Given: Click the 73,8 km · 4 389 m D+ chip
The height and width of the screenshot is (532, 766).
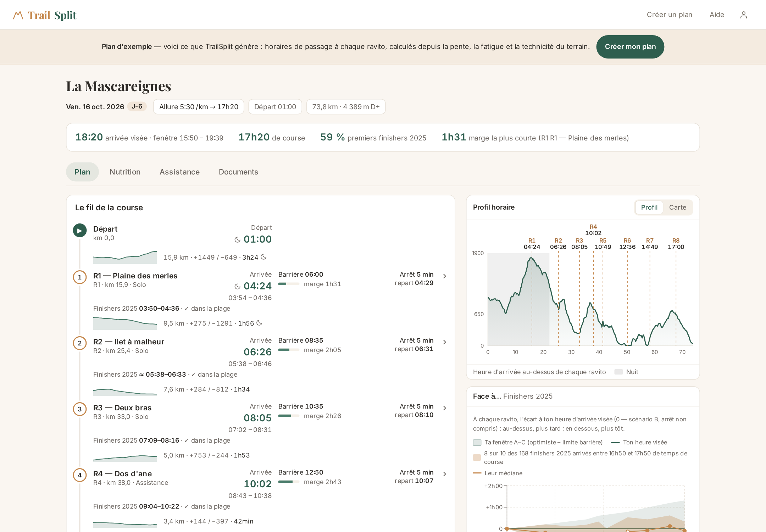Looking at the screenshot, I should [346, 107].
